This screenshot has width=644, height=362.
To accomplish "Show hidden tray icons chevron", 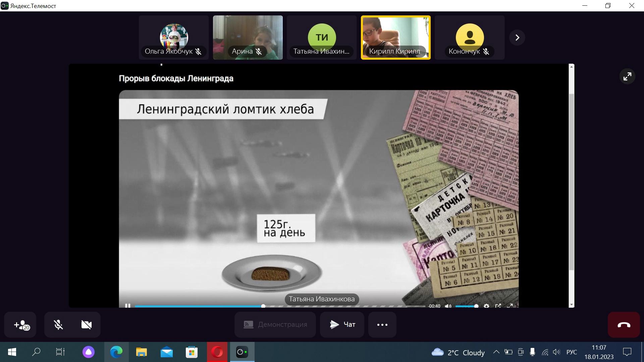I will [496, 352].
